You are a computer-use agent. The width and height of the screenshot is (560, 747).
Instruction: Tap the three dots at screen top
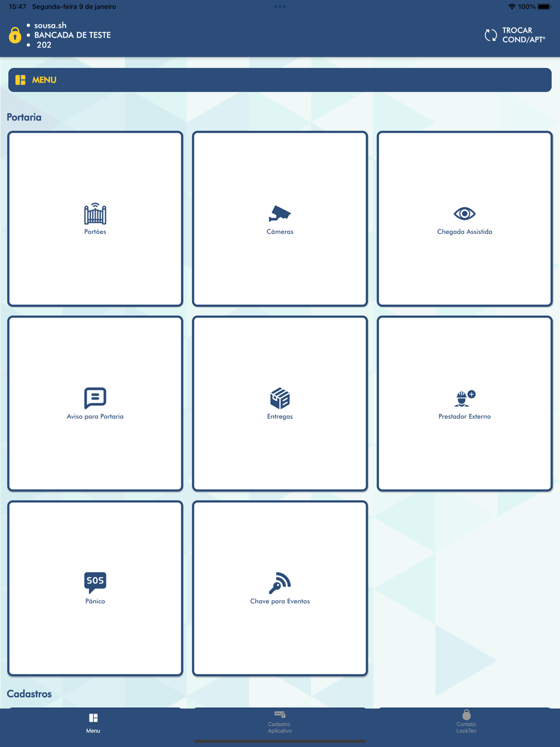coord(280,7)
